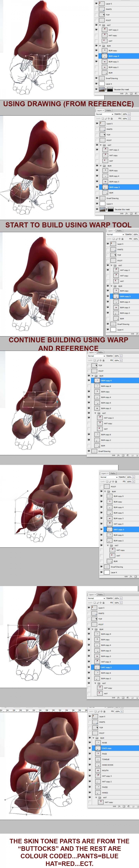
Task: Click add mask icon in panel with BUM copy 9 selected
Action: point(123,456)
